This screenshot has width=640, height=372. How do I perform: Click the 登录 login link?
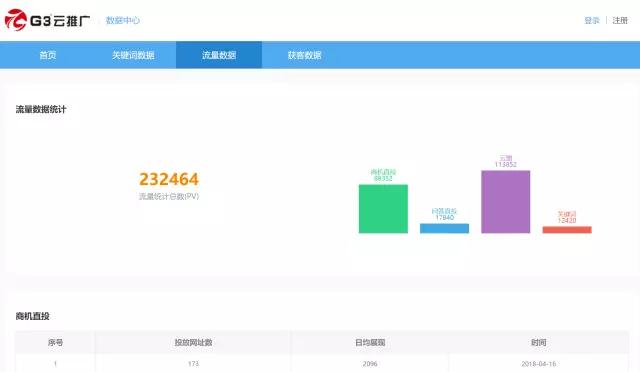click(x=592, y=20)
